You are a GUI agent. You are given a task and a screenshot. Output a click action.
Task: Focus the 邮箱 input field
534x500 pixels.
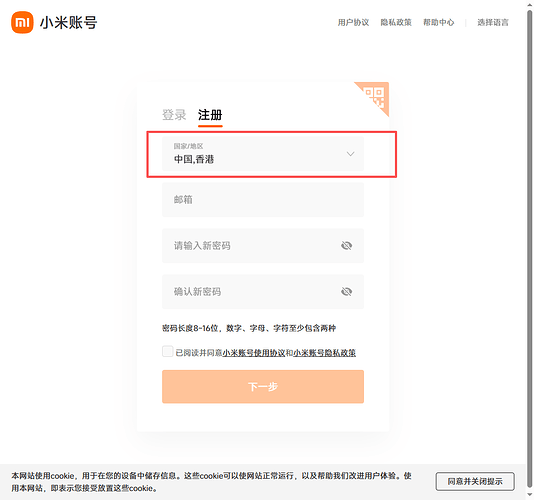click(x=263, y=200)
